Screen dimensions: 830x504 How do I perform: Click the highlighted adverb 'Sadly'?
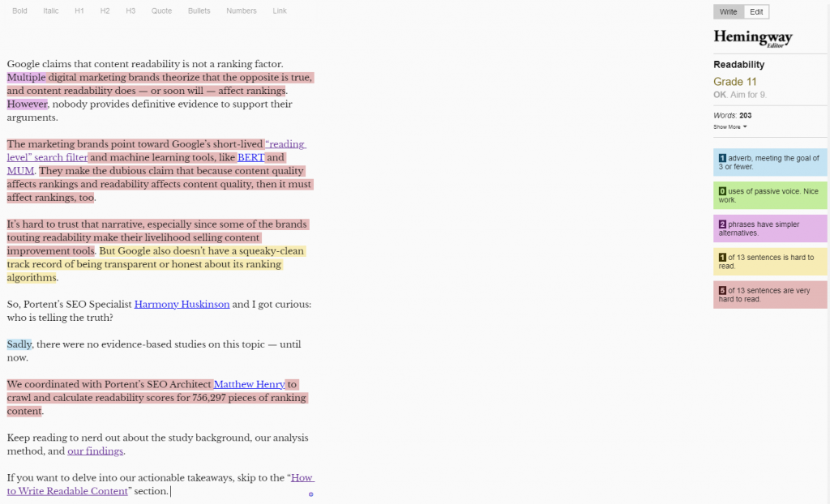[19, 344]
